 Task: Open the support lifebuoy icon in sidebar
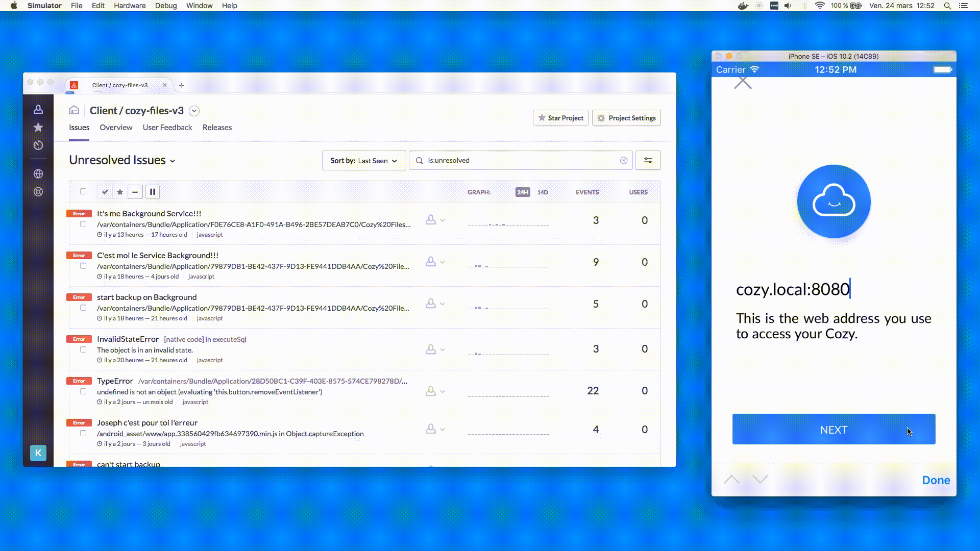point(38,192)
